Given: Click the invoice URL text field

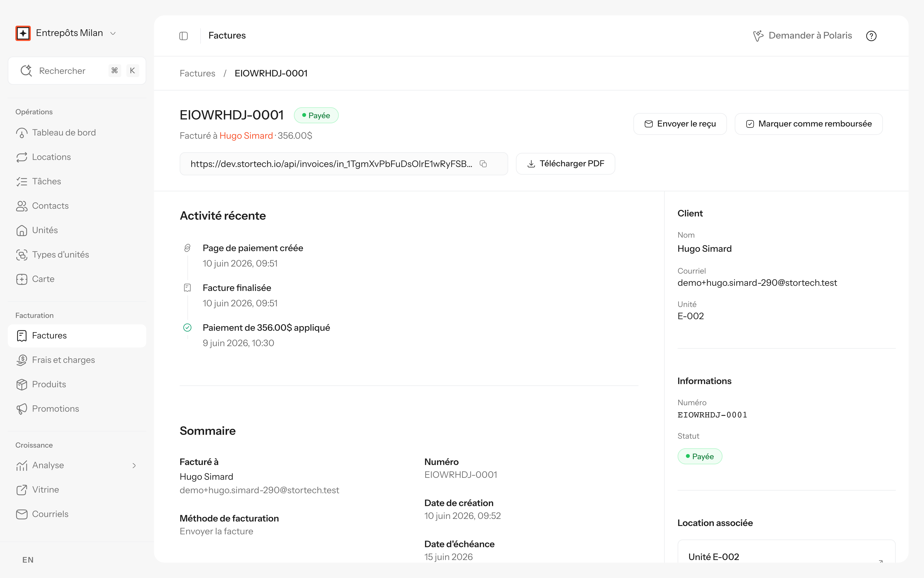Looking at the screenshot, I should [x=344, y=164].
